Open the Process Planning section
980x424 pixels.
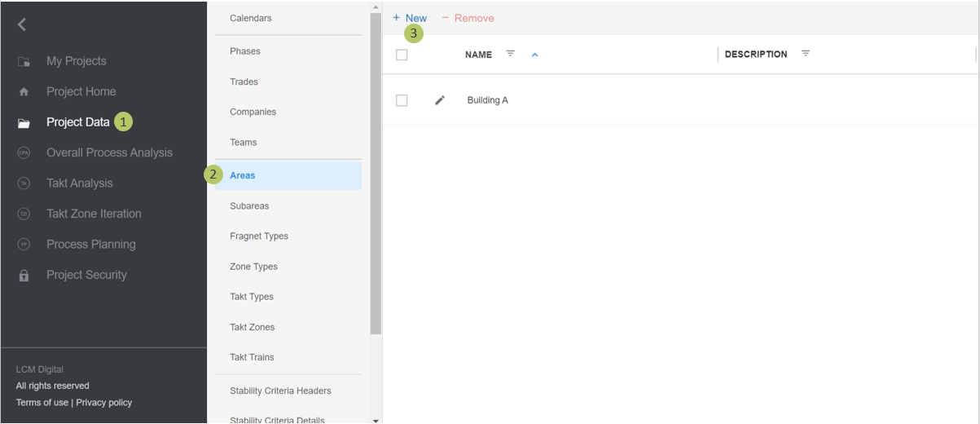(90, 245)
